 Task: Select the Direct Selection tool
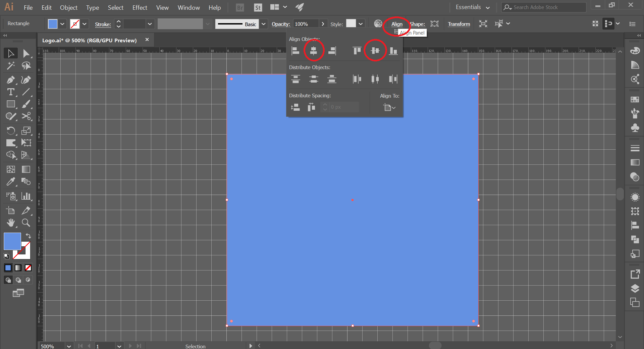26,53
